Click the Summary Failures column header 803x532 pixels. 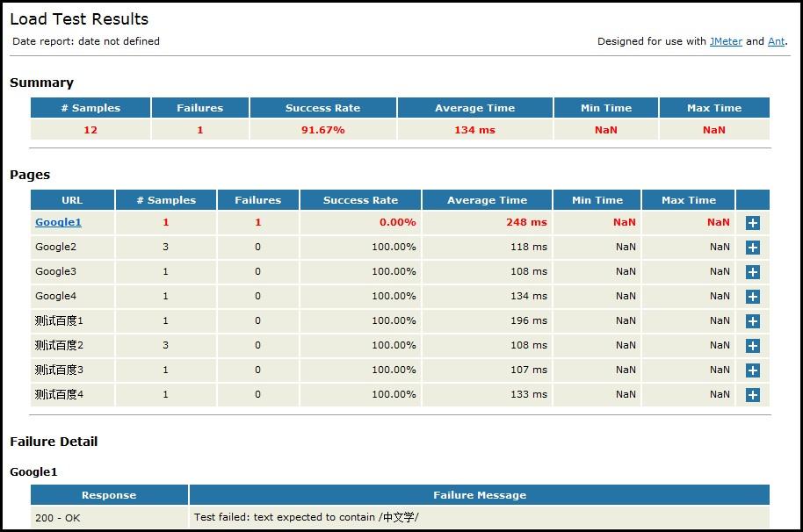point(200,108)
